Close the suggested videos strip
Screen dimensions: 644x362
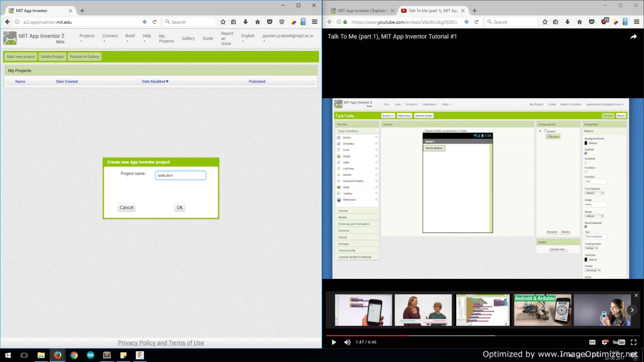click(x=636, y=295)
